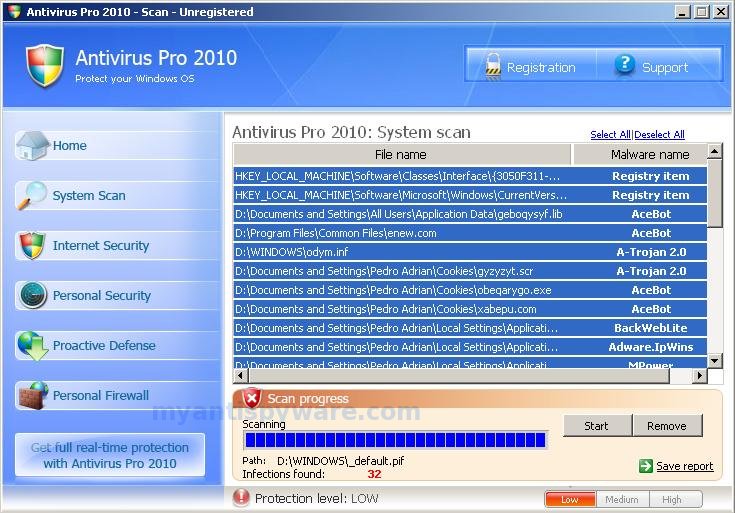Select the HKEY_LOCAL_MACHINE Microsoft\Windows\CurrentVers row
735x513 pixels.
tap(470, 195)
